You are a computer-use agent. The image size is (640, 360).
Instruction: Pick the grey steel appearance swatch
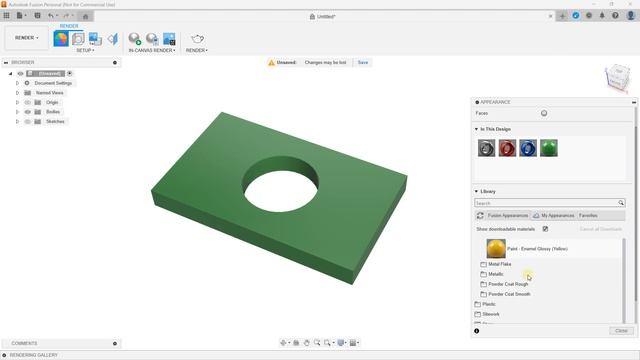tap(487, 148)
